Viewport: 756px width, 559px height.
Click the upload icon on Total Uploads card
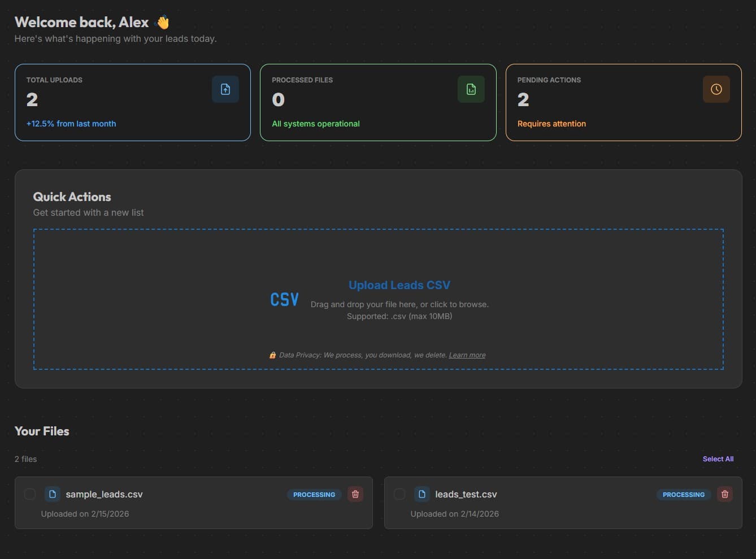coord(225,89)
